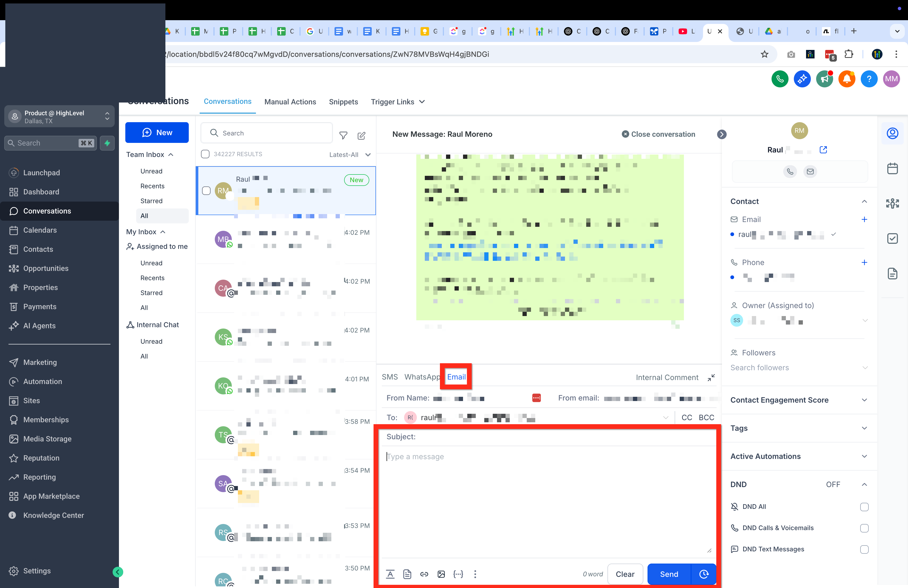Click the filter funnel icon beside search
The height and width of the screenshot is (588, 908).
pos(343,135)
